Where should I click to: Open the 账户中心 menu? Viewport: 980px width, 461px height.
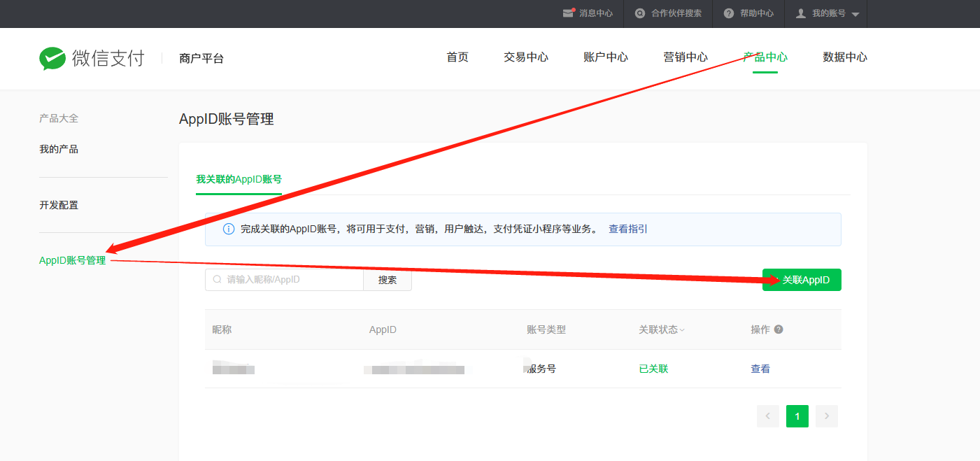[x=606, y=57]
